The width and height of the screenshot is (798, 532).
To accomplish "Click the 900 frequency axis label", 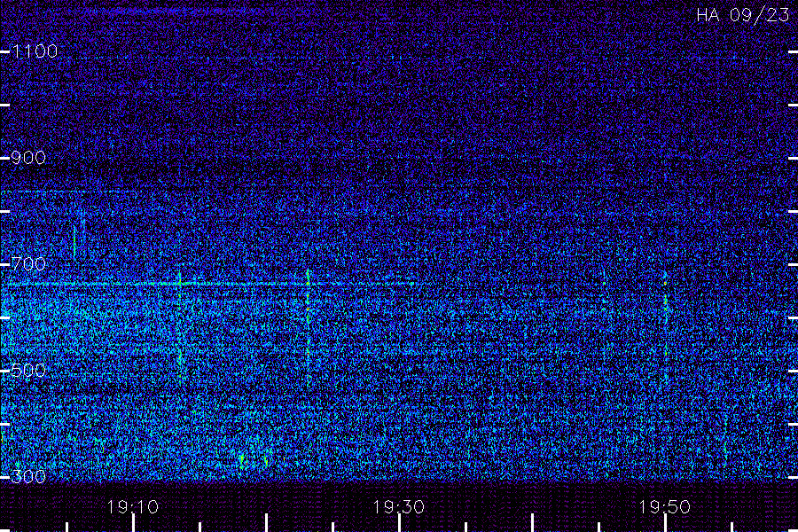I will click(28, 158).
